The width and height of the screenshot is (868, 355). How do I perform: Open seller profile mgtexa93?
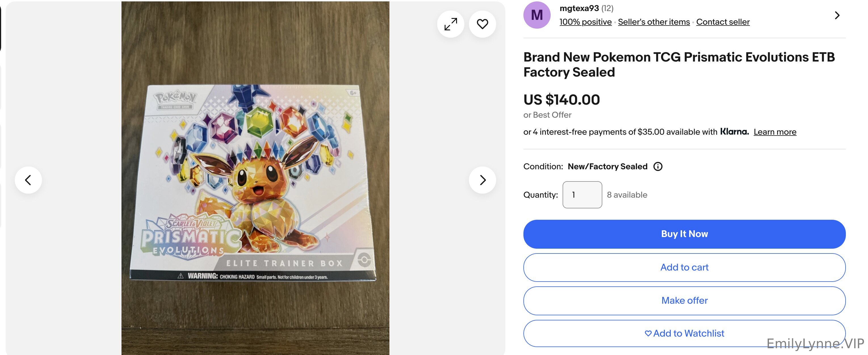pos(579,9)
